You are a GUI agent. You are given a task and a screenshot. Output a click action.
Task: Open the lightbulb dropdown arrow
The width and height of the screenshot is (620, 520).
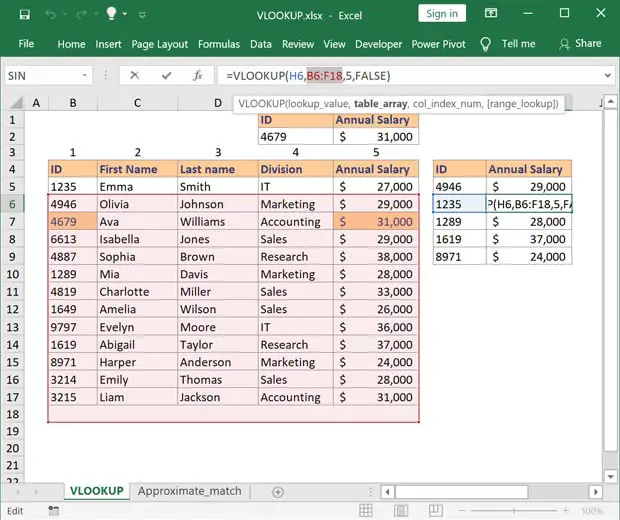125,14
